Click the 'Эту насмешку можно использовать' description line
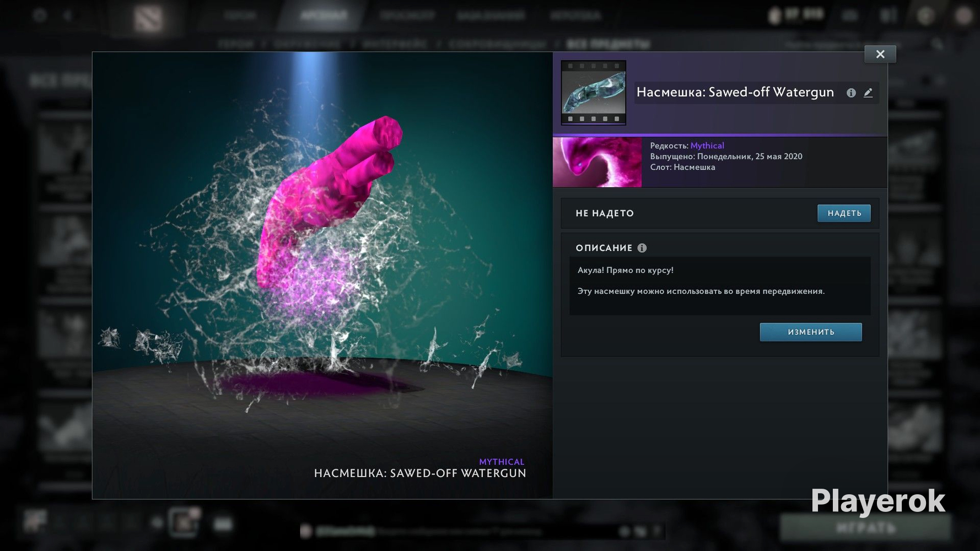The width and height of the screenshot is (980, 551). [701, 291]
